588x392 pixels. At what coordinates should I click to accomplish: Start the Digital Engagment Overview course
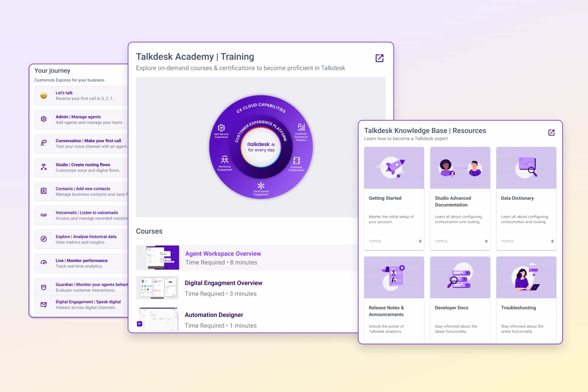(x=223, y=283)
